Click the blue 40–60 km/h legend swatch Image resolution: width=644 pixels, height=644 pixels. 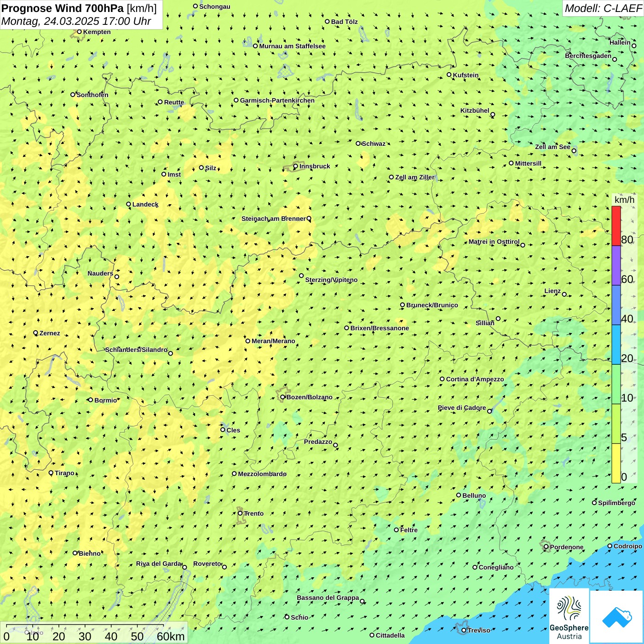click(x=616, y=305)
